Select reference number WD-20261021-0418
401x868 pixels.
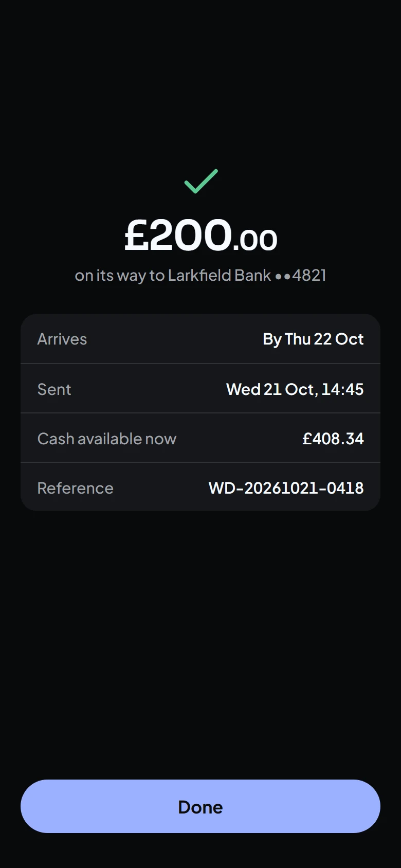pyautogui.click(x=286, y=488)
